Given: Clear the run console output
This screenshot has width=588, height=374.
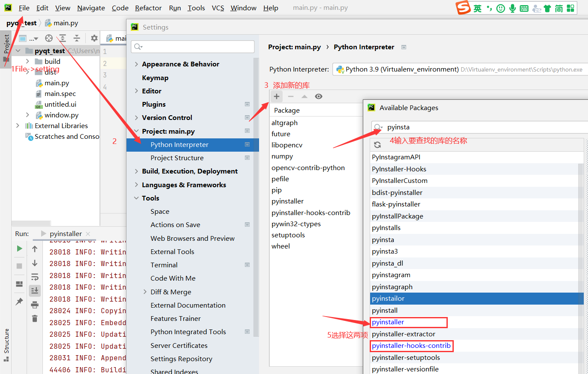Looking at the screenshot, I should coord(35,316).
